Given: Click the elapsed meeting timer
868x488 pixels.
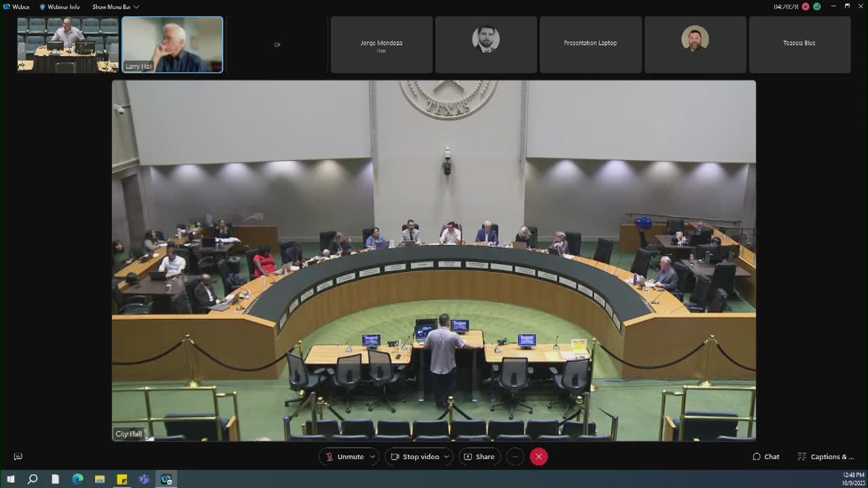Looking at the screenshot, I should tap(786, 7).
